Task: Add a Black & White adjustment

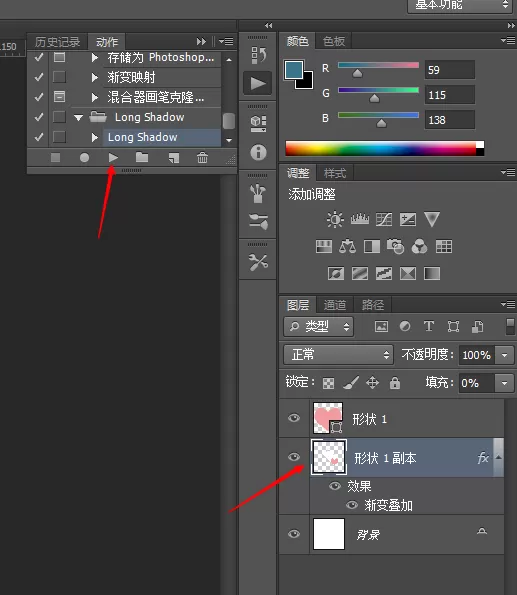Action: (x=372, y=247)
